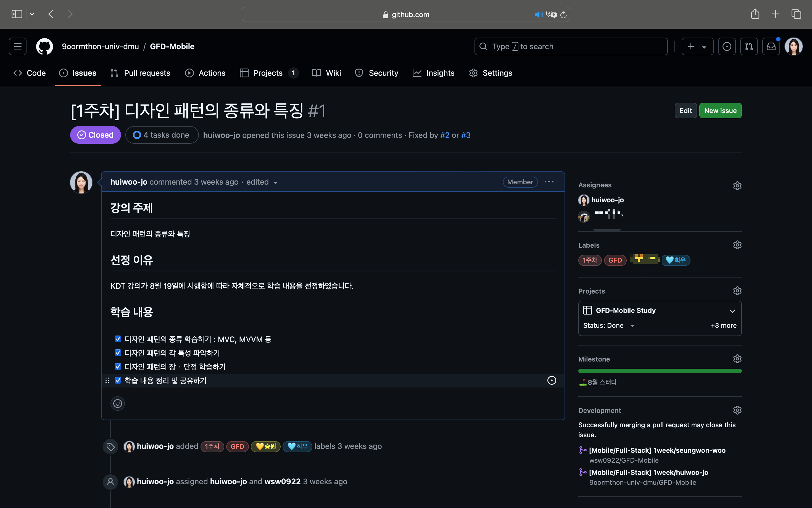Click the Assignees gear icon
Viewport: 812px width, 508px height.
click(x=737, y=185)
